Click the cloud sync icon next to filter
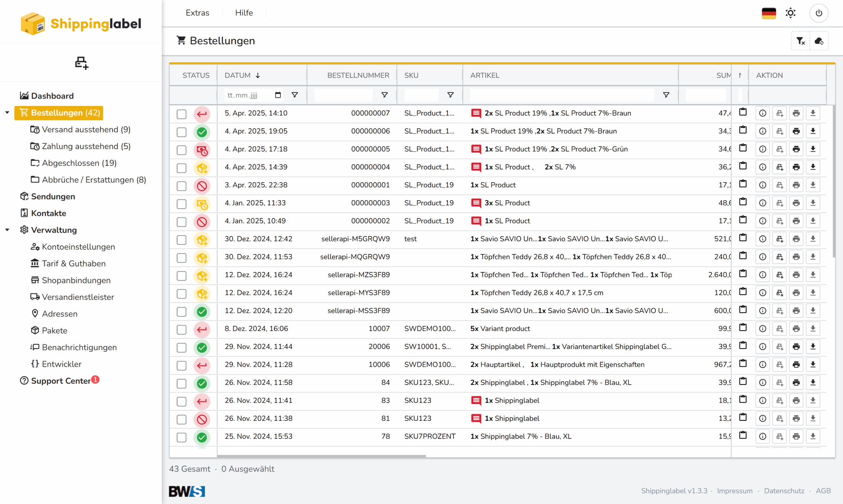Viewport: 843px width, 504px height. tap(819, 41)
